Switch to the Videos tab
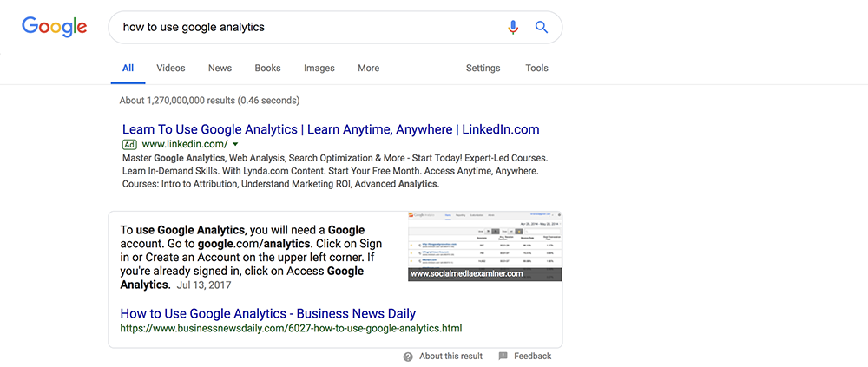 point(171,68)
